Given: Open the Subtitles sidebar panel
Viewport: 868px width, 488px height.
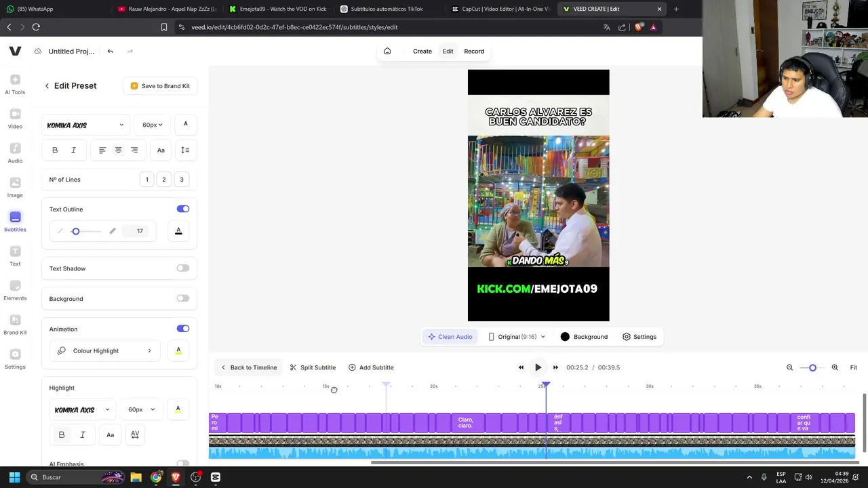Looking at the screenshot, I should coord(15,222).
